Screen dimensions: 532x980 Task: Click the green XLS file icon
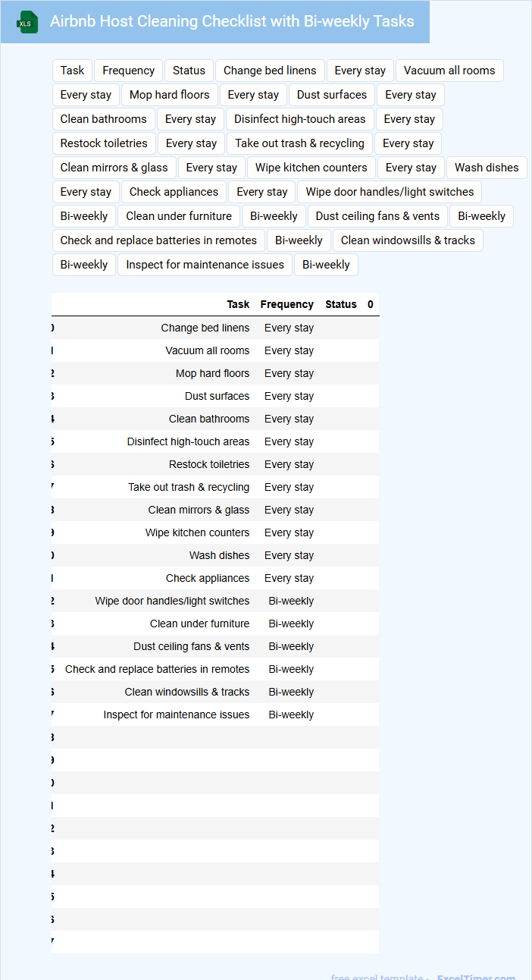pyautogui.click(x=27, y=22)
